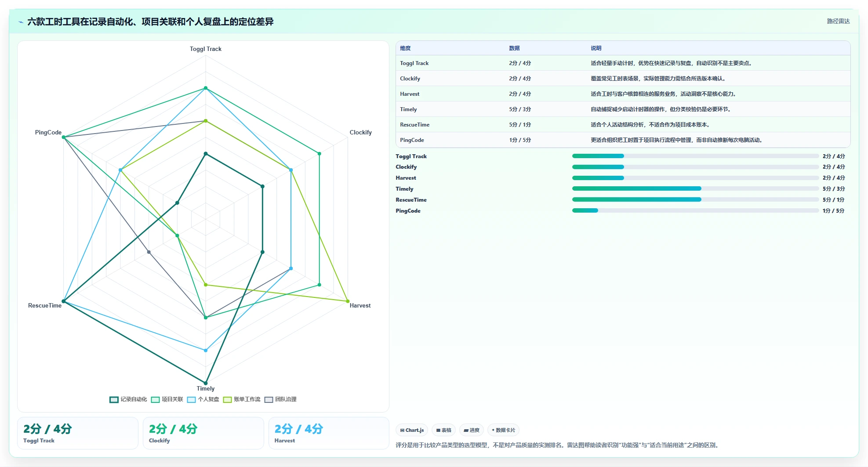Viewport: 868px width, 467px height.
Task: Click the Harvest vertex data point on radar
Action: [348, 301]
